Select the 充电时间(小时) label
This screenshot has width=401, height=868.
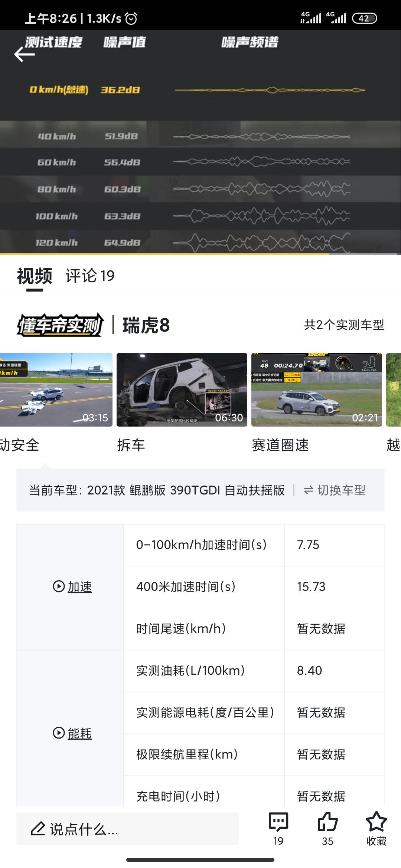tap(178, 796)
